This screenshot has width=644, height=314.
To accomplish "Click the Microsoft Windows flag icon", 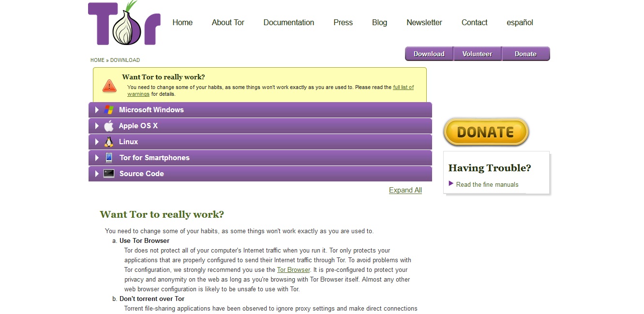I will [109, 110].
